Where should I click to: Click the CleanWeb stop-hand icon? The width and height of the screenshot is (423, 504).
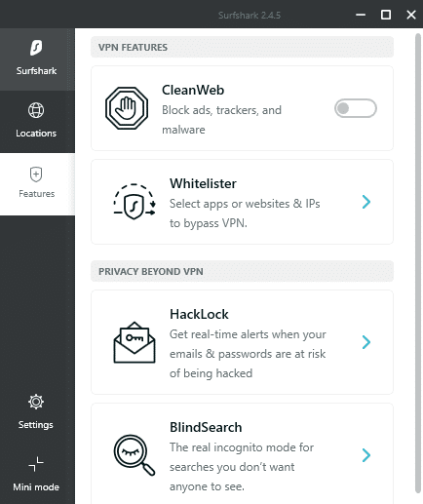click(x=127, y=108)
